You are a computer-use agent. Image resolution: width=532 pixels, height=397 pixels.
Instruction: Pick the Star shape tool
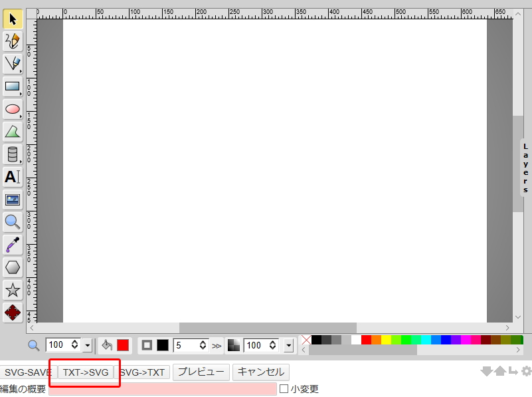click(13, 290)
